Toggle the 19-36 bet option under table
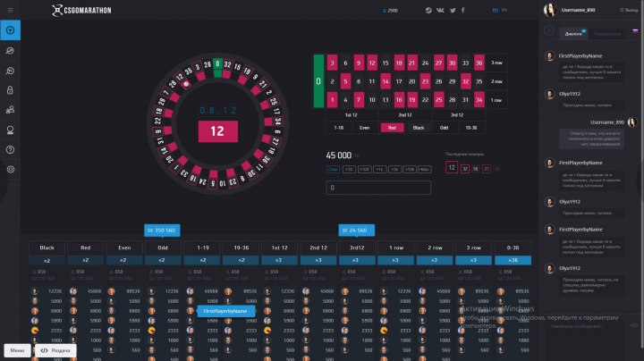 pos(471,128)
